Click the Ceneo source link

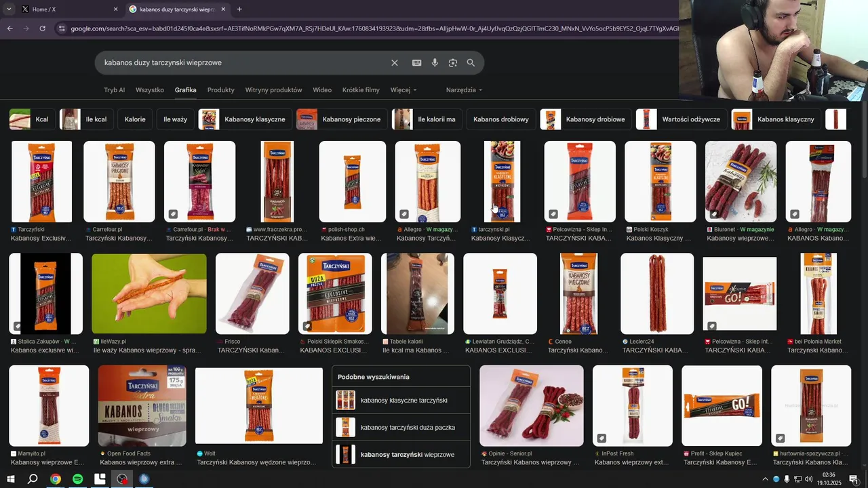[564, 342]
